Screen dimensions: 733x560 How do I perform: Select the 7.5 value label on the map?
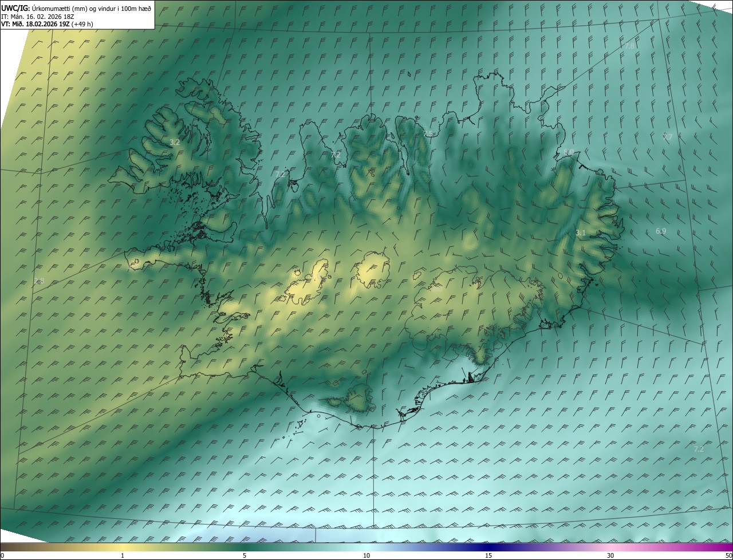coord(428,133)
